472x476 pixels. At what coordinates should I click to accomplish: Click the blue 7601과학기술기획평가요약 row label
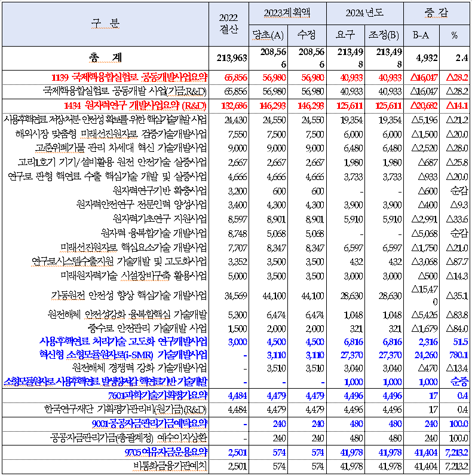[x=158, y=395]
